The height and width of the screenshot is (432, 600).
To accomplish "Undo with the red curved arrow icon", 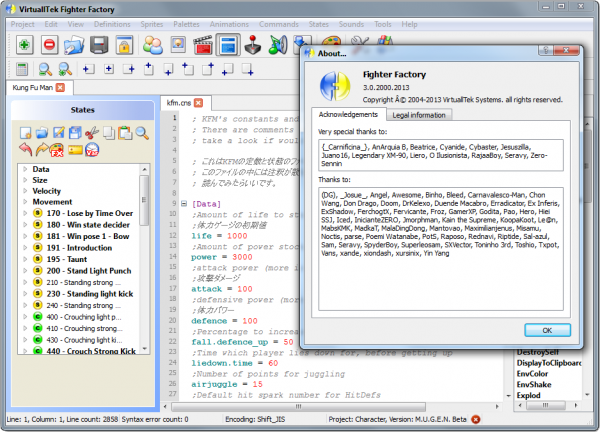I will tap(26, 149).
